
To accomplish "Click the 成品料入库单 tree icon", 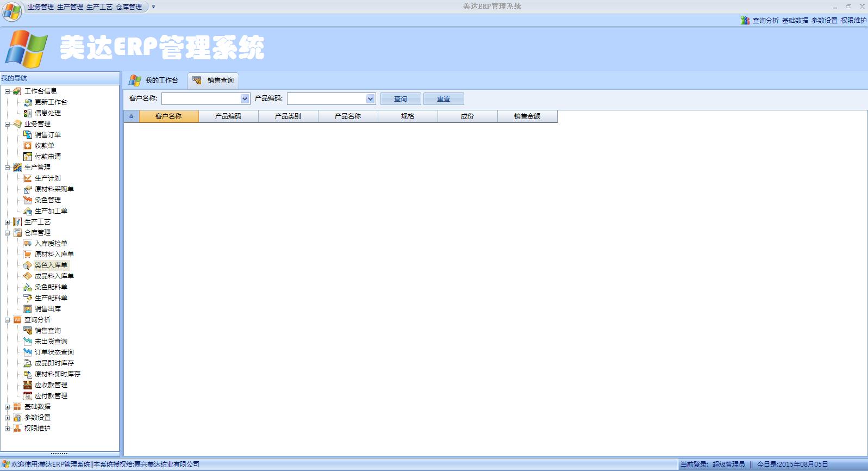I will (28, 276).
